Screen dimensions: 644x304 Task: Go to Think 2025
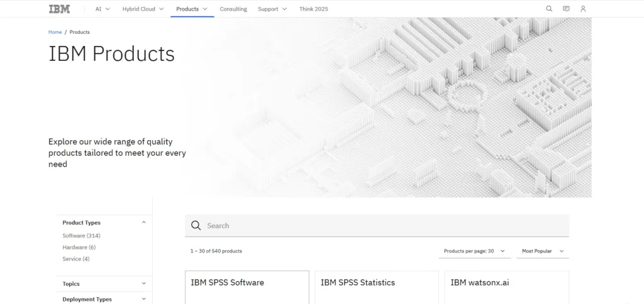pyautogui.click(x=314, y=9)
